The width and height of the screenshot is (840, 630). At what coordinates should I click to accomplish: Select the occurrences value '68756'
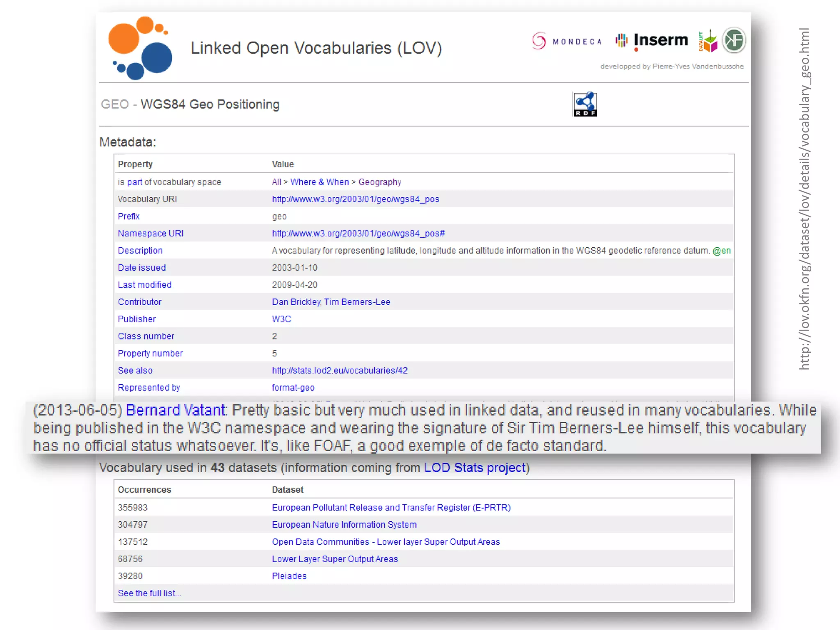(x=130, y=559)
